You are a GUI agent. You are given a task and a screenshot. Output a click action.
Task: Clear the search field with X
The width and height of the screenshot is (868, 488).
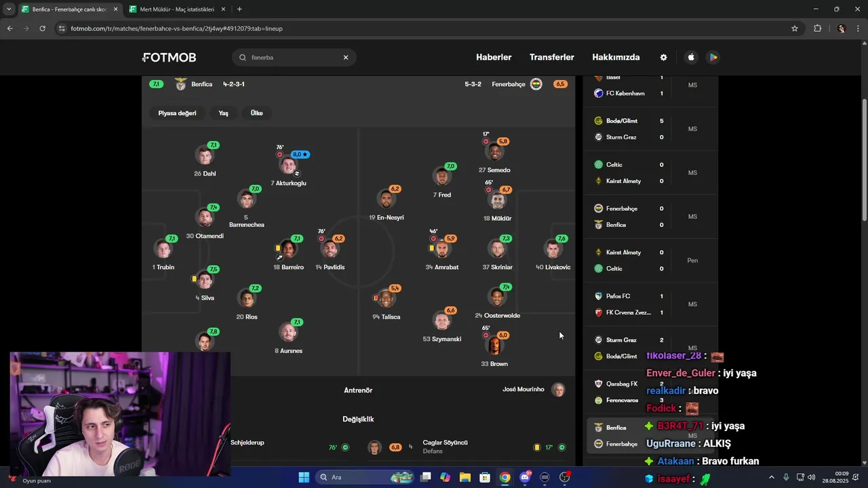345,58
